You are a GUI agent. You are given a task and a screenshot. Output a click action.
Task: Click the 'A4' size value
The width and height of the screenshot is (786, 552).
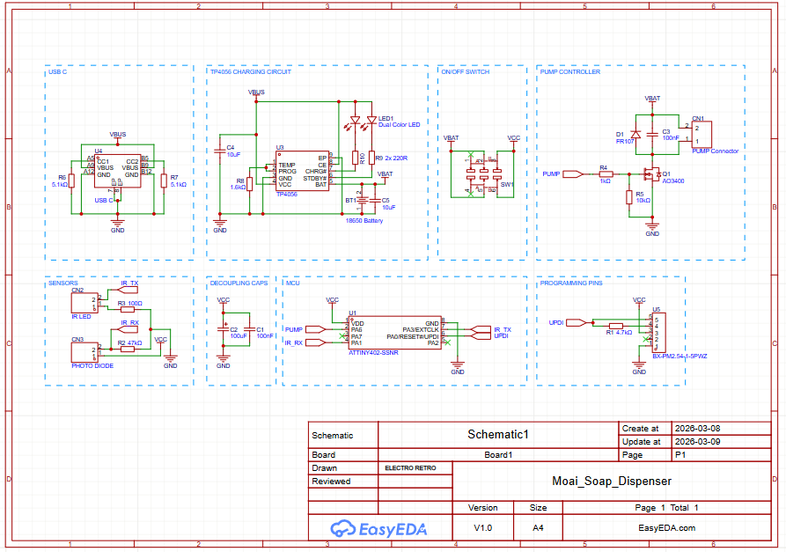[538, 528]
